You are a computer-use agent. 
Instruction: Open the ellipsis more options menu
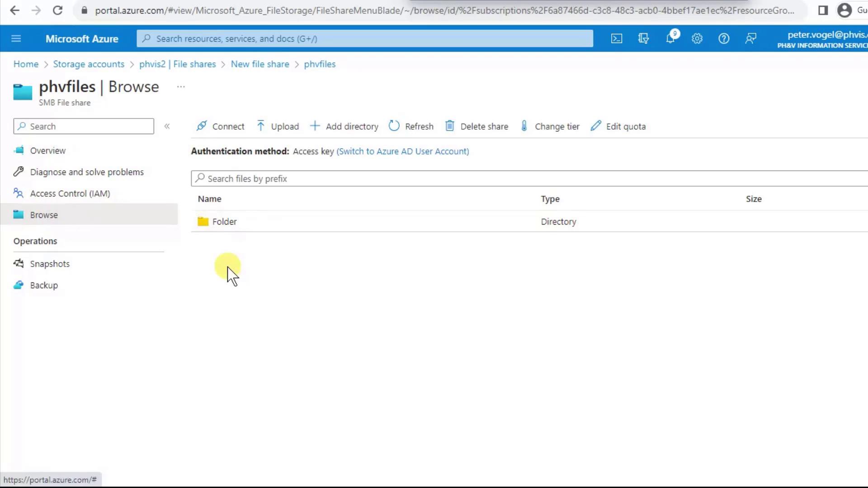pyautogui.click(x=181, y=87)
